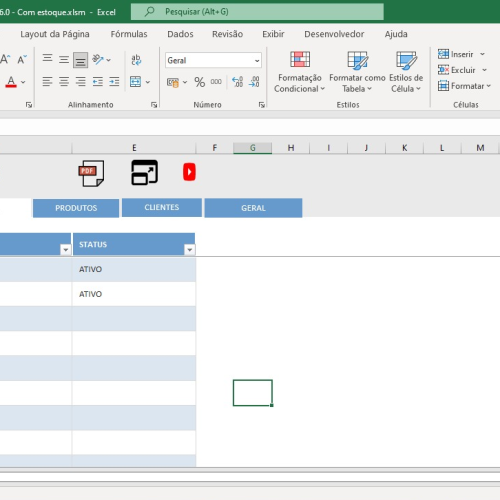
Task: Apply the red font color swatch
Action: tap(11, 82)
